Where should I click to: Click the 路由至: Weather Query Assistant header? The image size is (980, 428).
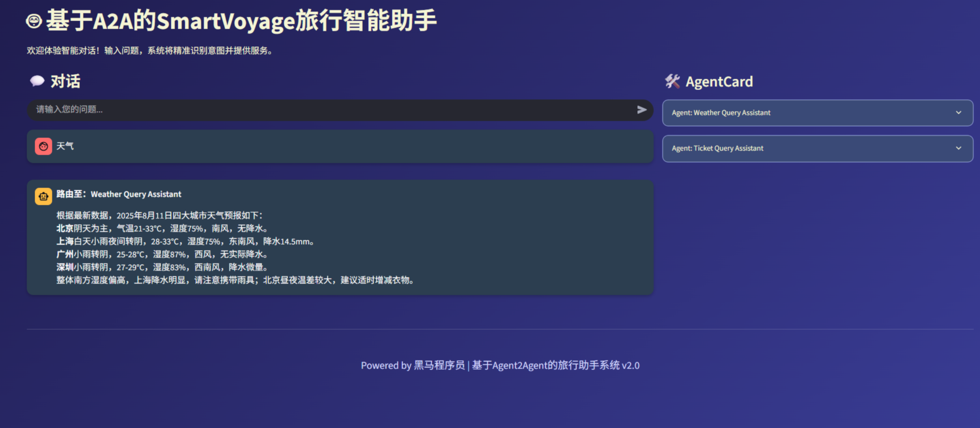(x=119, y=194)
